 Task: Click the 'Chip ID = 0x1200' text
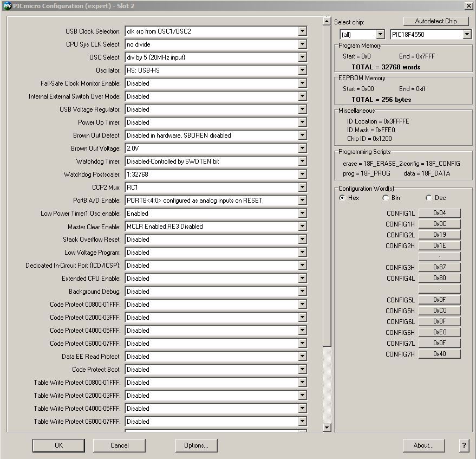click(x=369, y=139)
